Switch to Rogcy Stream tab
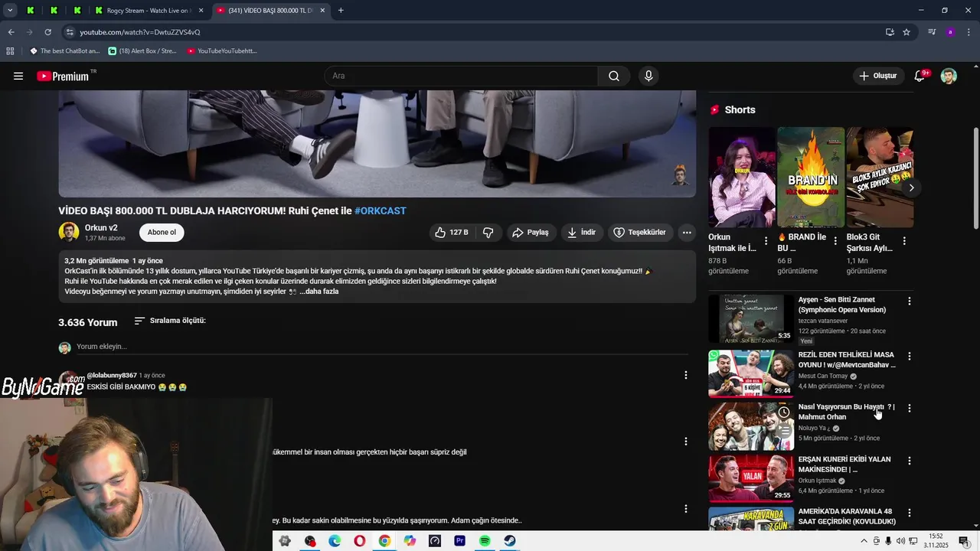Screen dimensions: 980x551 click(x=149, y=11)
